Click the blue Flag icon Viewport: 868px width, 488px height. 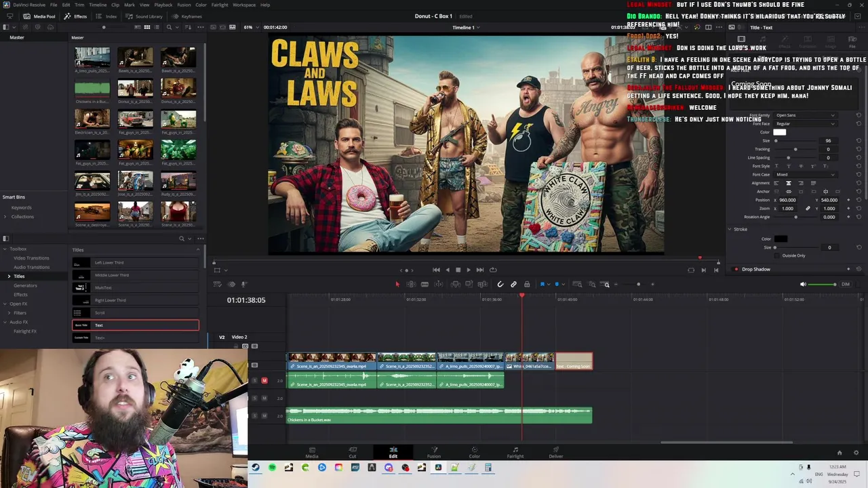point(542,284)
